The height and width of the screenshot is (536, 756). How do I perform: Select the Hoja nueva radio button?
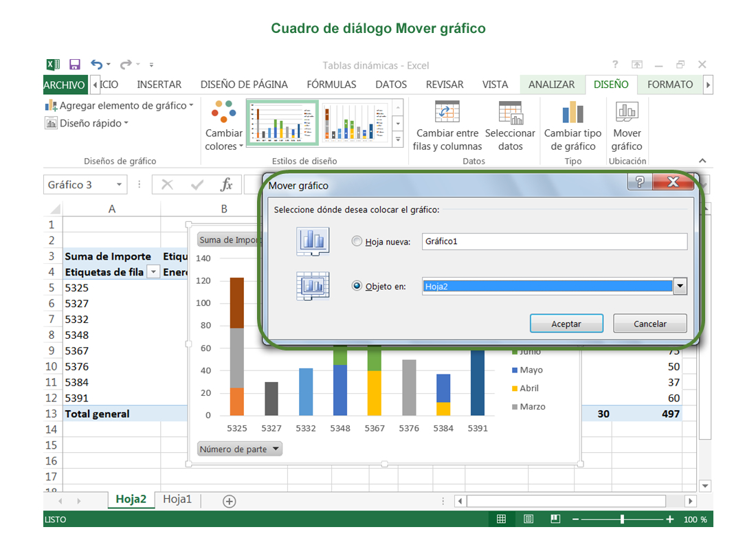click(x=357, y=241)
